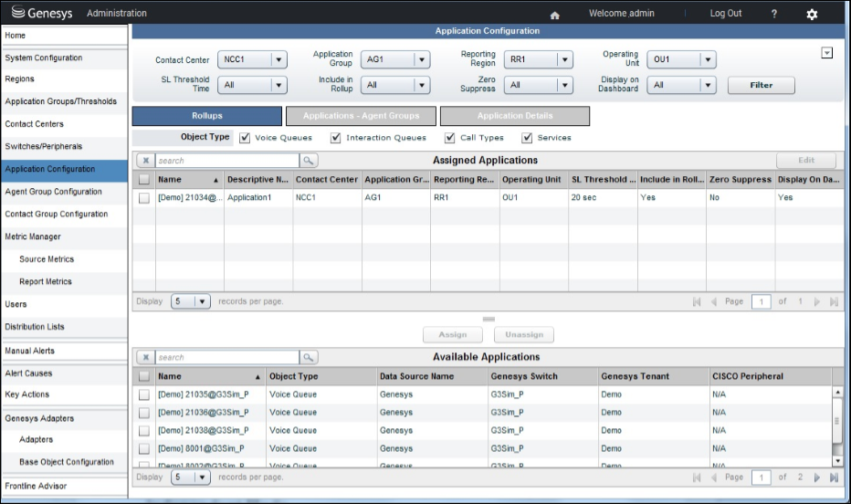Viewport: 851px width, 504px height.
Task: Click the Assign button
Action: (x=453, y=335)
